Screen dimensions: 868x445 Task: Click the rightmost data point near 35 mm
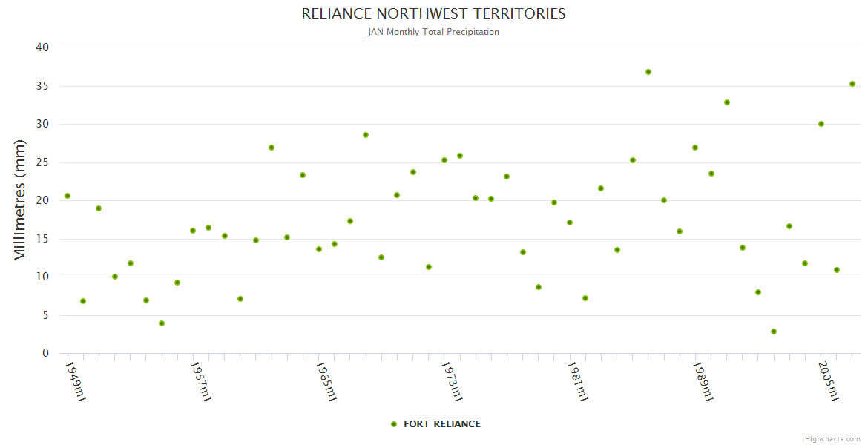click(852, 84)
